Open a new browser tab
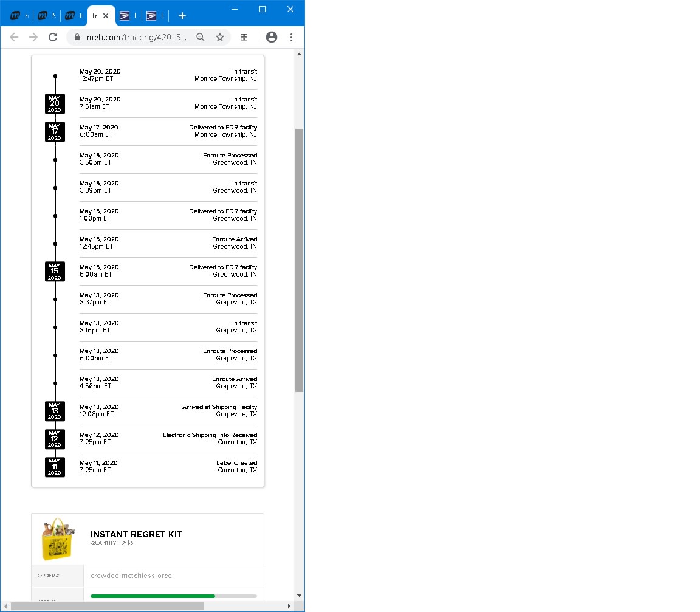This screenshot has height=612, width=700. [x=182, y=16]
